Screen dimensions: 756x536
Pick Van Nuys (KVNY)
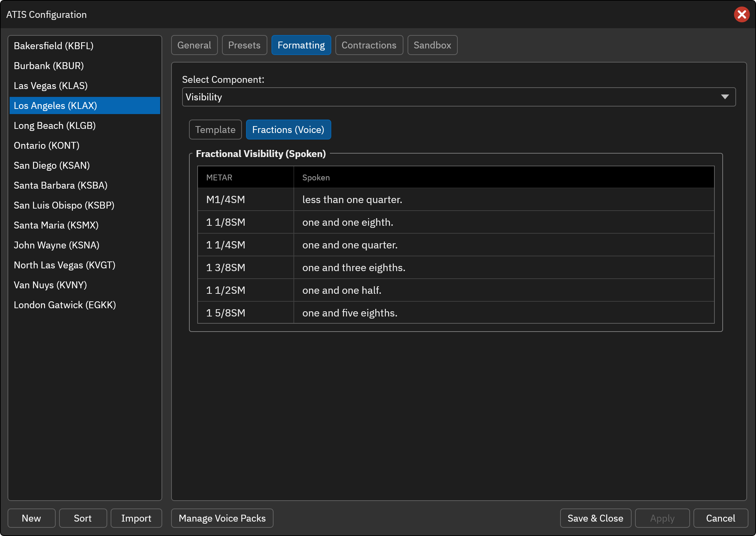tap(85, 285)
